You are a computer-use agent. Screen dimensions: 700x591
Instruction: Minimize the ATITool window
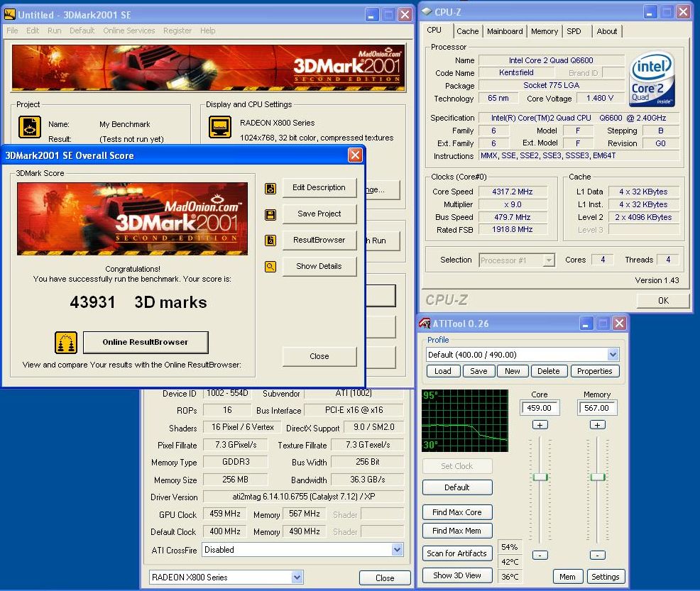pyautogui.click(x=586, y=324)
